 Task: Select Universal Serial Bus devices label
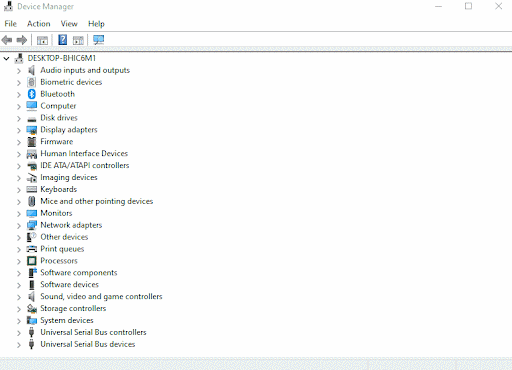88,344
